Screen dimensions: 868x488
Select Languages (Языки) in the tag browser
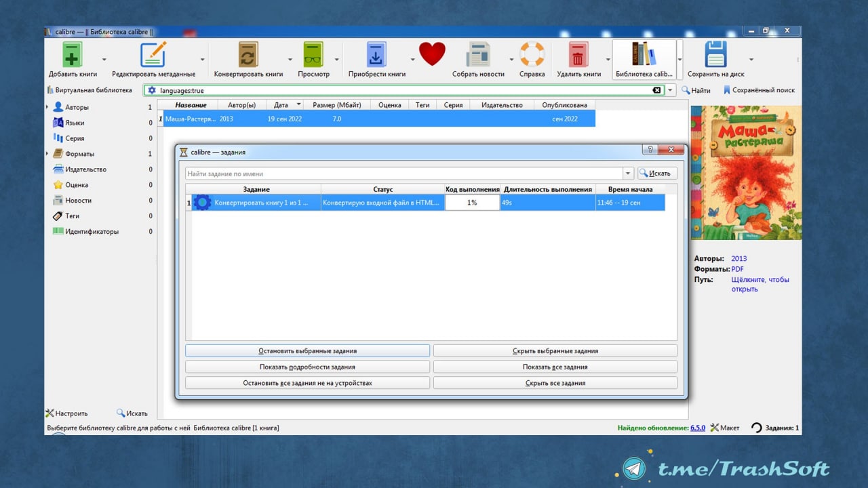tap(75, 123)
